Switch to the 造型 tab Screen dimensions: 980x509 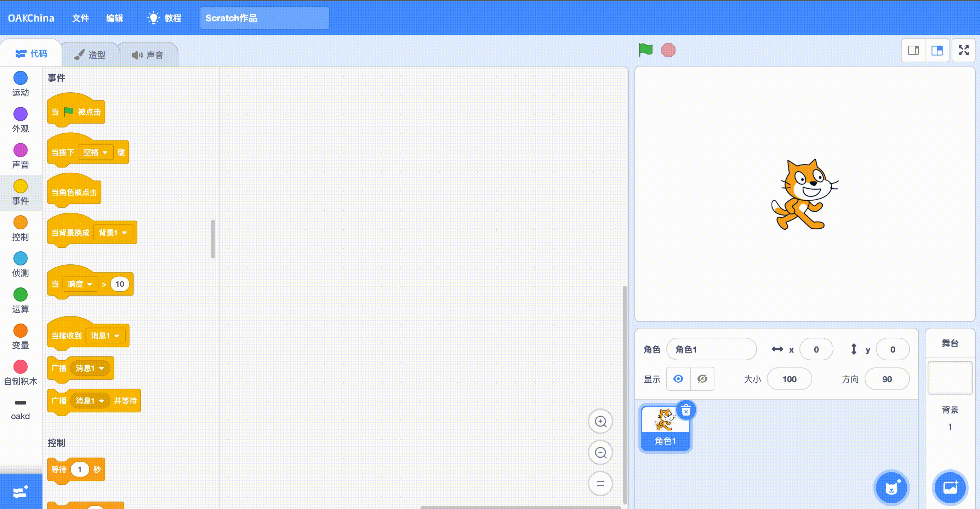[90, 55]
